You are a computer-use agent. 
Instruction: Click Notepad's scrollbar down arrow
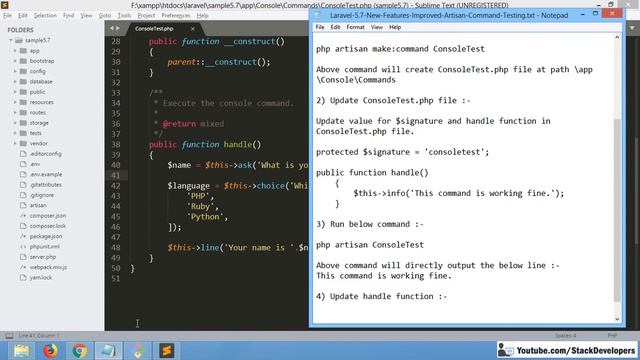[617, 319]
